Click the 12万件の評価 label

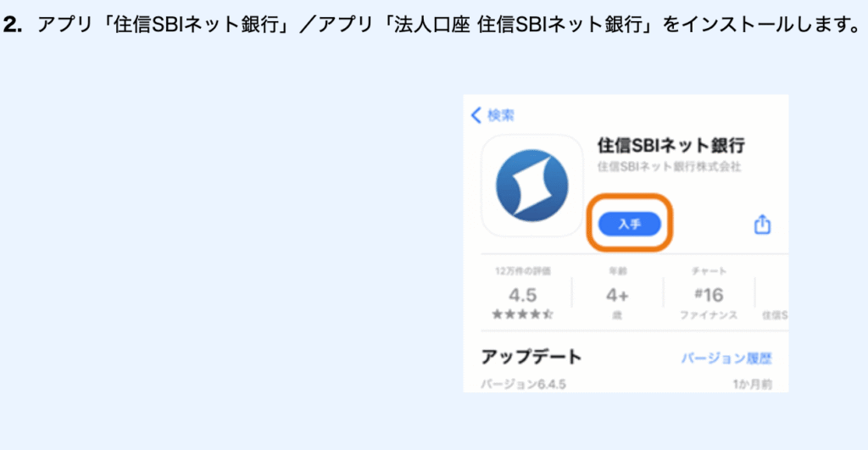522,271
